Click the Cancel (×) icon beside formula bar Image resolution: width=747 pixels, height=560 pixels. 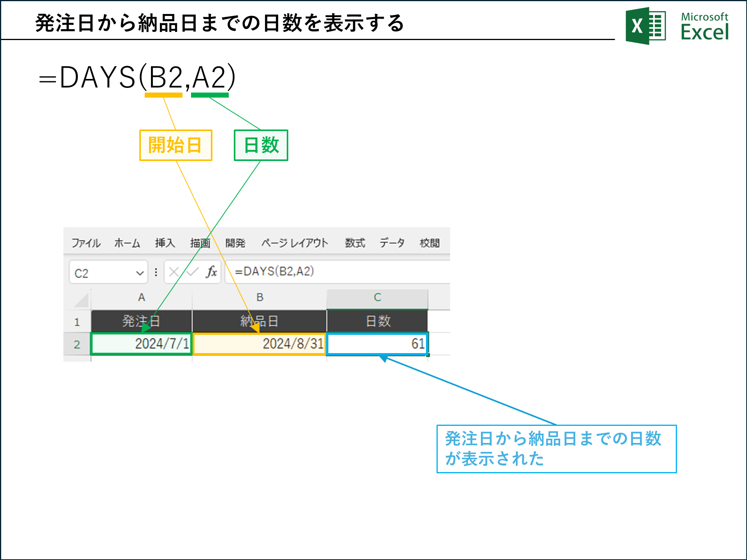[x=174, y=272]
